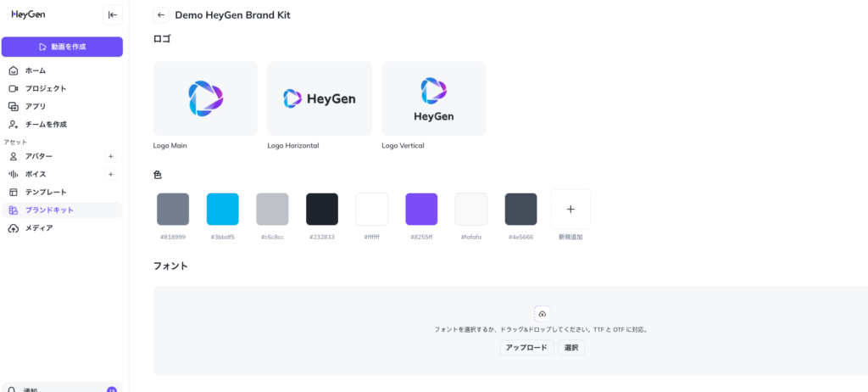Click the home icon next to ホーム
Screen dimensions: 868x392
click(x=14, y=70)
